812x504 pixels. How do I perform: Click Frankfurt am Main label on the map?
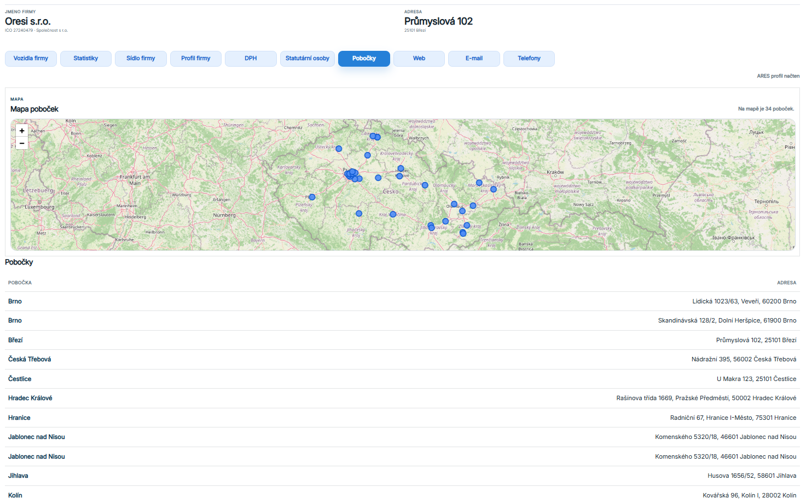(x=135, y=180)
